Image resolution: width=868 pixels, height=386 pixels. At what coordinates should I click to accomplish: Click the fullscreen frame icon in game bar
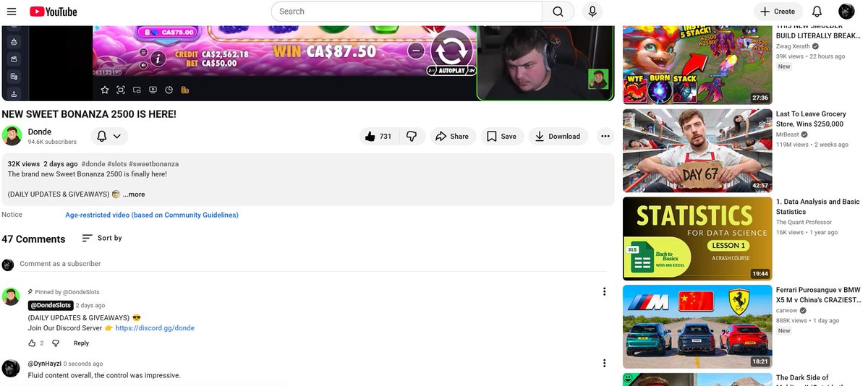[121, 90]
